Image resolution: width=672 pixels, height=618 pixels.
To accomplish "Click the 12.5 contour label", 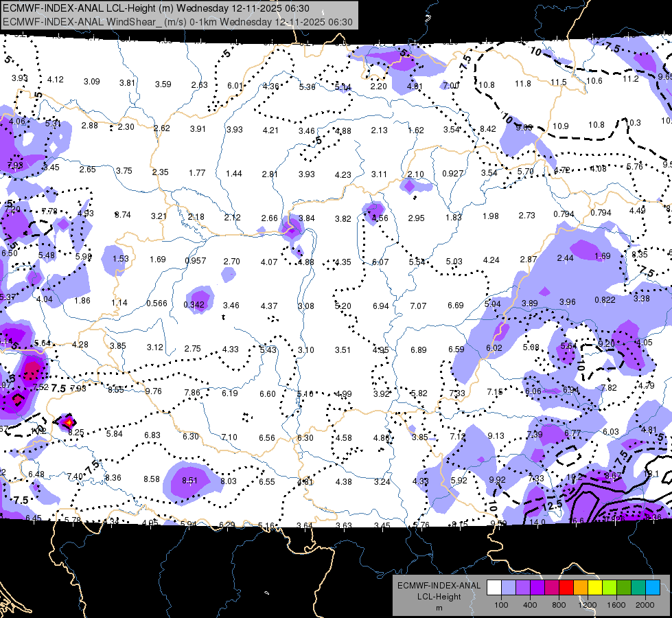I will [x=552, y=505].
